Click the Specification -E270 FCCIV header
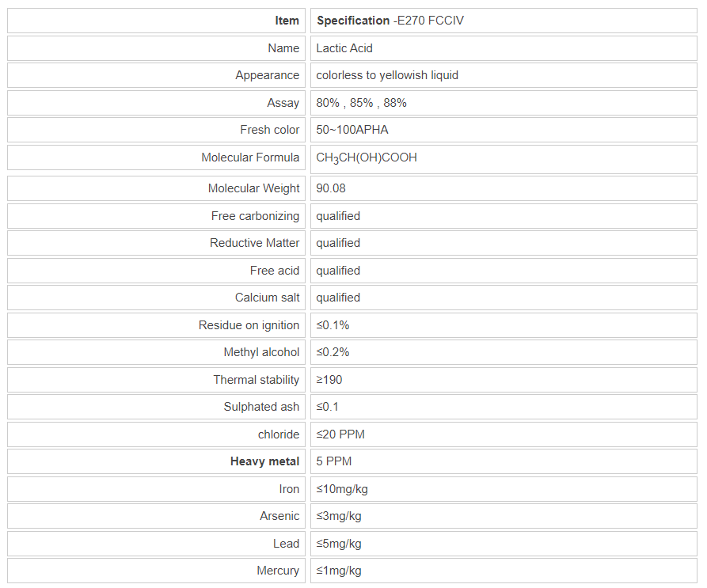 click(x=390, y=21)
